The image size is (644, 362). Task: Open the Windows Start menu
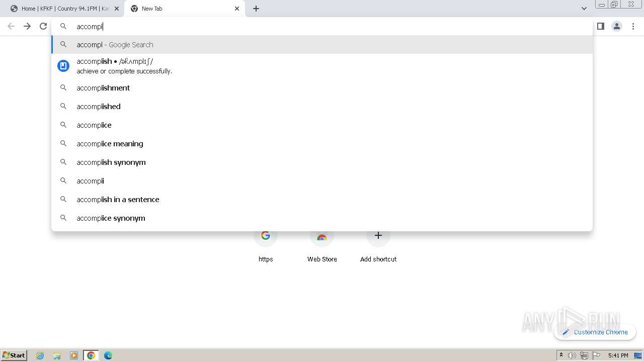pyautogui.click(x=14, y=355)
